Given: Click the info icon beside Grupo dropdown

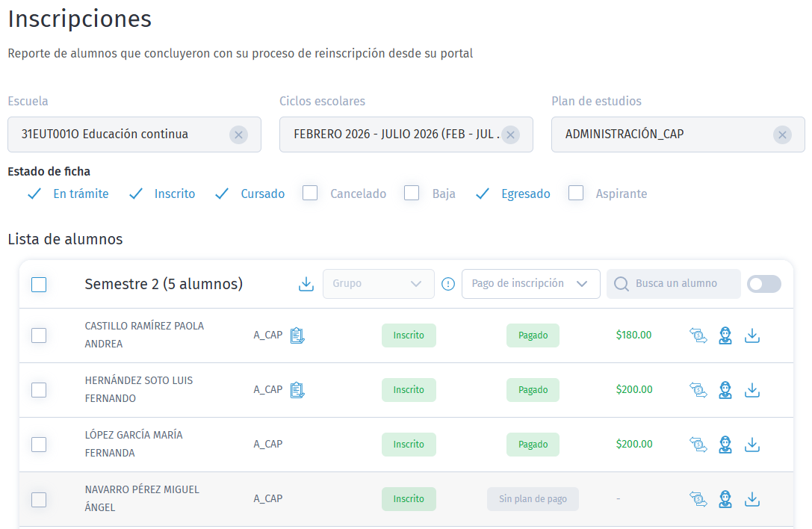Looking at the screenshot, I should [x=448, y=284].
